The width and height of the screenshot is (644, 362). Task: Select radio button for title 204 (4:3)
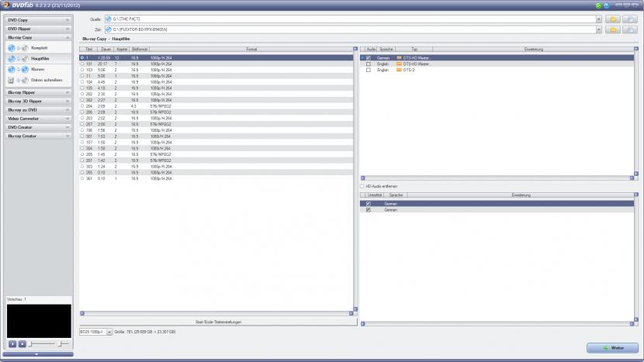click(82, 106)
